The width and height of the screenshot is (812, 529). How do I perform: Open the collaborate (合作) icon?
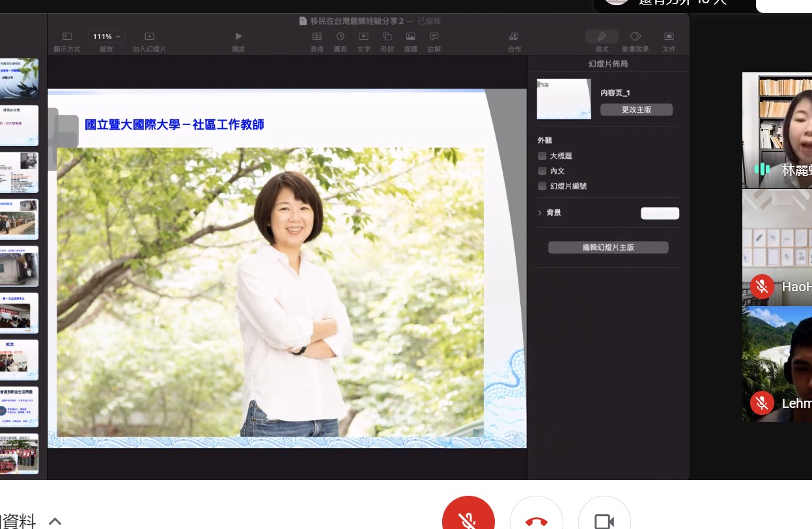[514, 37]
